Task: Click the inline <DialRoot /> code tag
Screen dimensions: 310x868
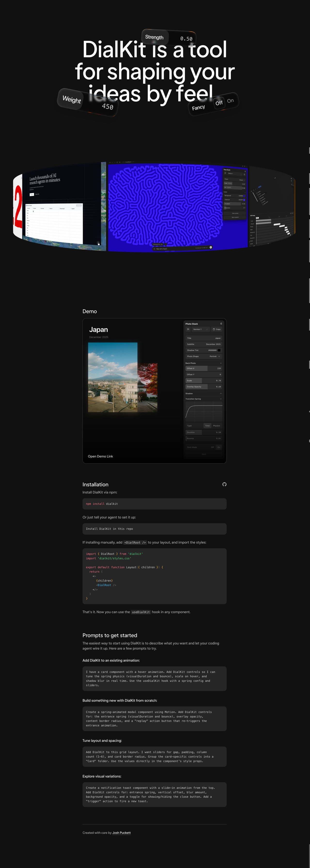Action: pos(135,542)
